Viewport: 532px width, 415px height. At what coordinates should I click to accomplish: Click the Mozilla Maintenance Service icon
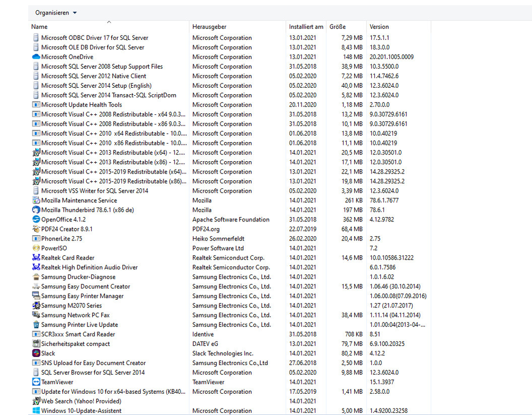coord(36,201)
